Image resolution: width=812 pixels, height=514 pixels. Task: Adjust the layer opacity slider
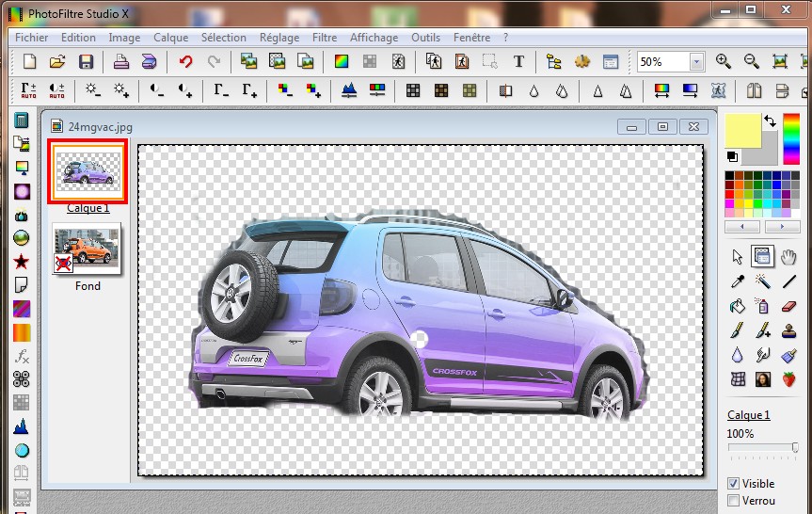pyautogui.click(x=793, y=448)
